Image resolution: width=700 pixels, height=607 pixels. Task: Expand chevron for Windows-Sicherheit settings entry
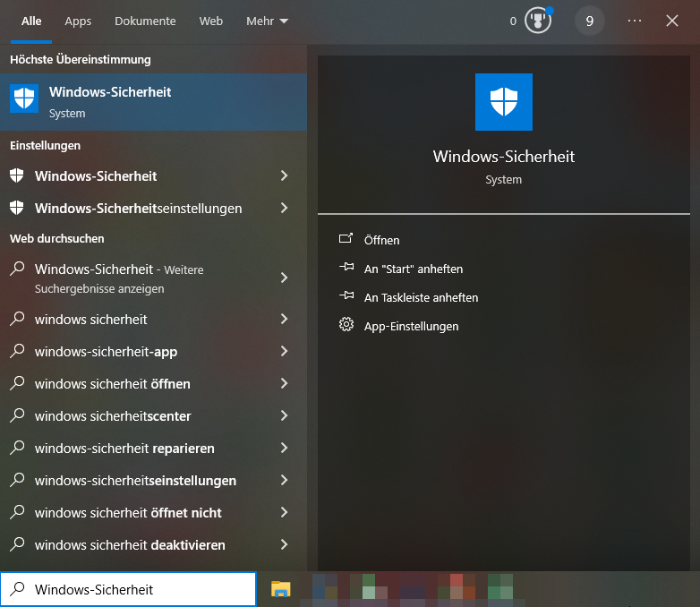coord(285,175)
